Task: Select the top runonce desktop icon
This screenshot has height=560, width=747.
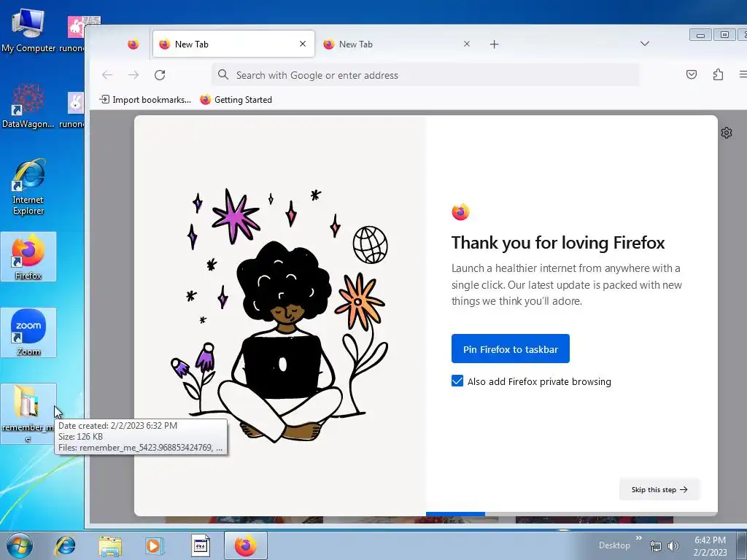Action: coord(76,34)
